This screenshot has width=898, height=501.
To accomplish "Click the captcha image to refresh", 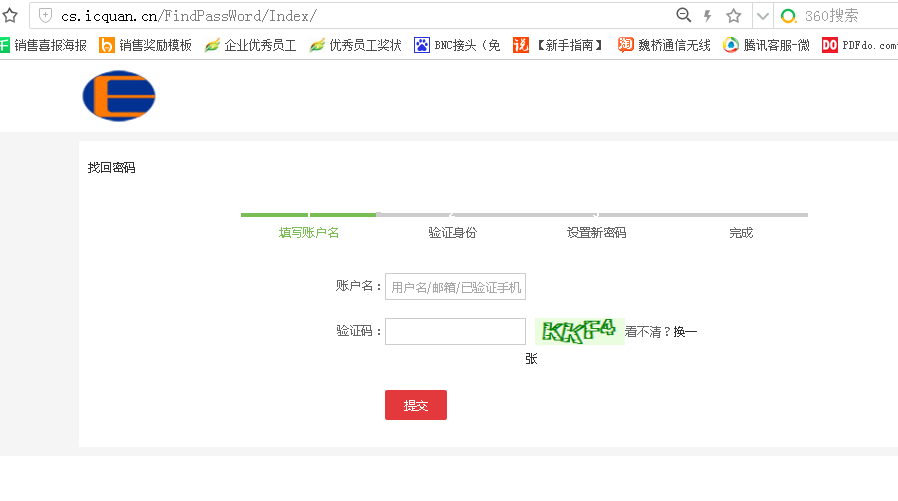I will (579, 331).
